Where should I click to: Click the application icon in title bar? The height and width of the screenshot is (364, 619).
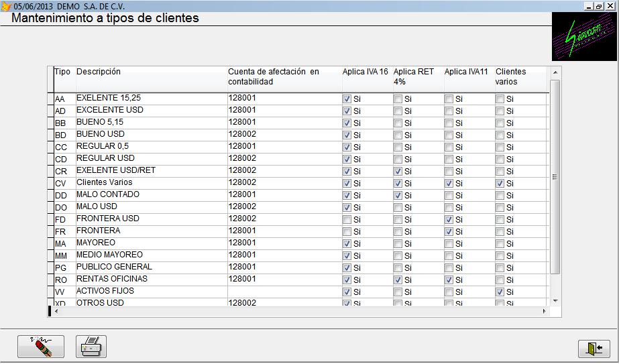[x=5, y=6]
